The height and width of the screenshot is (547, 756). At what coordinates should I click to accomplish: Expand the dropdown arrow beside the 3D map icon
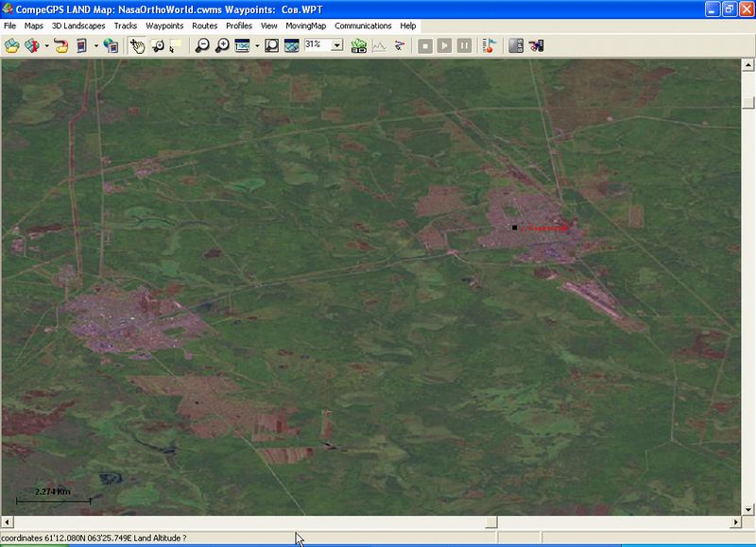46,45
